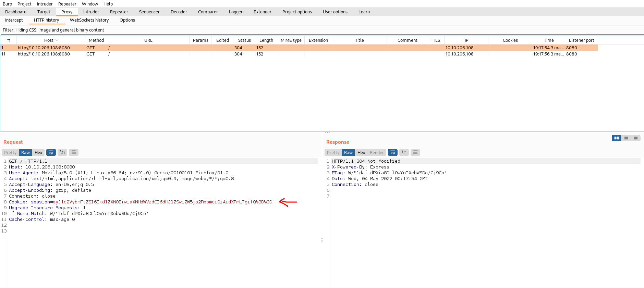Switch to combined tabbed layout view

pos(636,138)
